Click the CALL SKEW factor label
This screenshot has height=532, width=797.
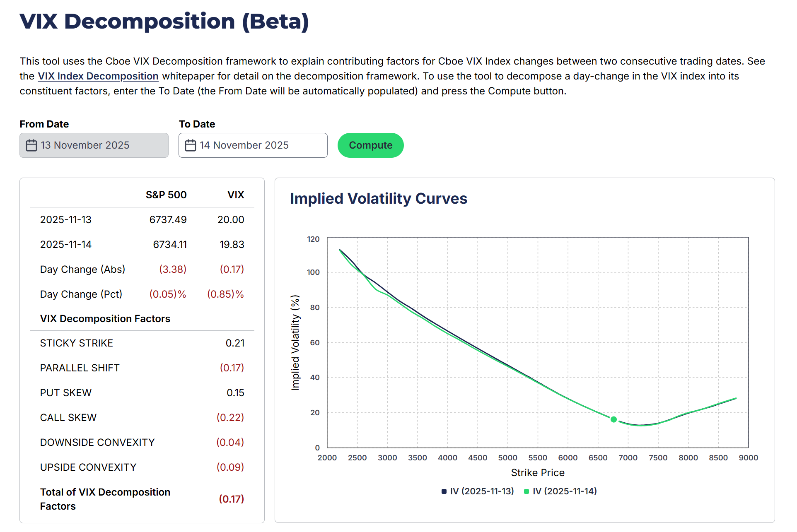68,418
